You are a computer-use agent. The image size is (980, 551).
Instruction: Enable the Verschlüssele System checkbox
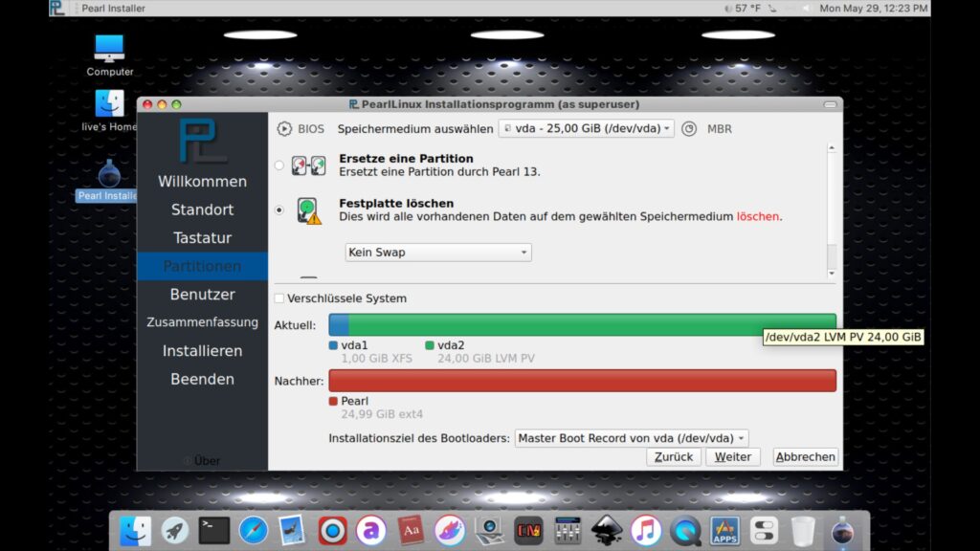coord(279,298)
